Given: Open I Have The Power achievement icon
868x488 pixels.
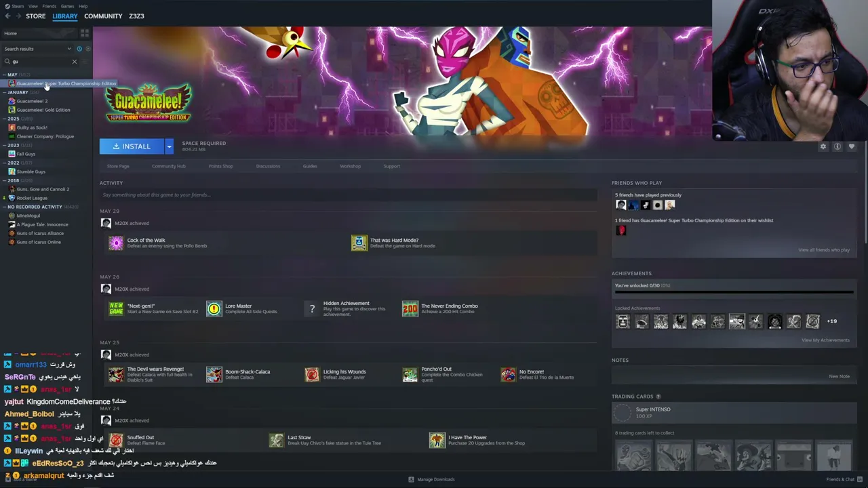Looking at the screenshot, I should [x=437, y=440].
